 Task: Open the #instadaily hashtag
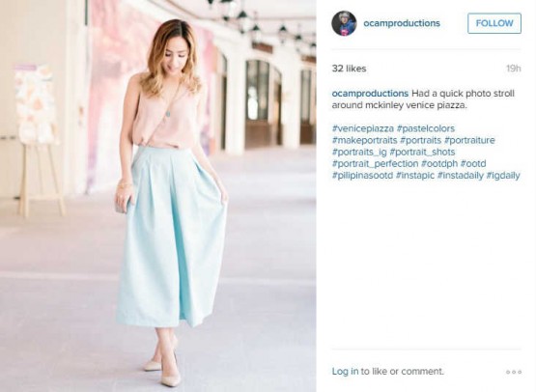point(461,176)
